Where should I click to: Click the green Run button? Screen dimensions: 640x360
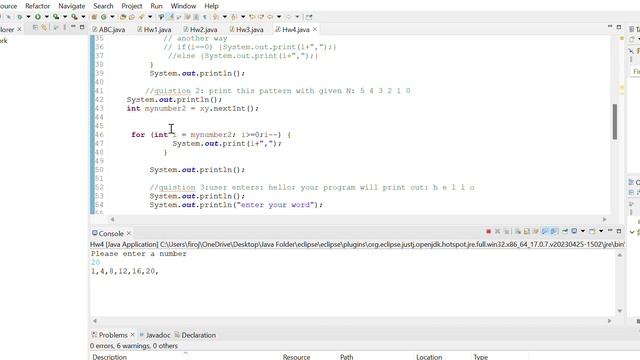click(x=38, y=17)
